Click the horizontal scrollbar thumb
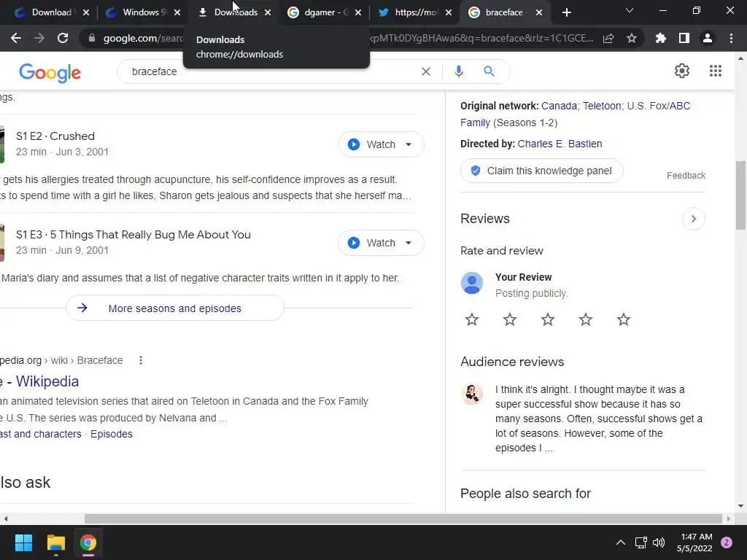747x560 pixels. pyautogui.click(x=403, y=518)
